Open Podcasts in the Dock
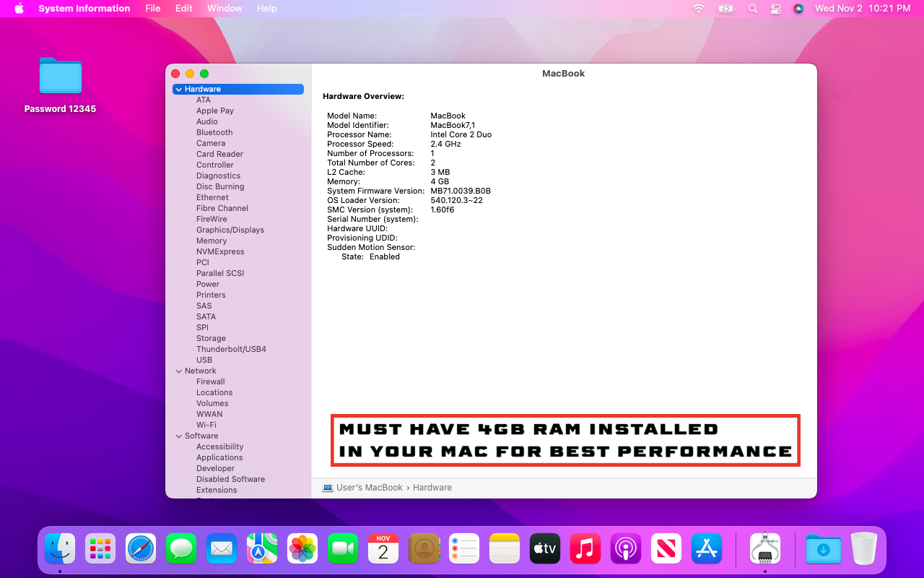This screenshot has height=578, width=924. (x=626, y=548)
